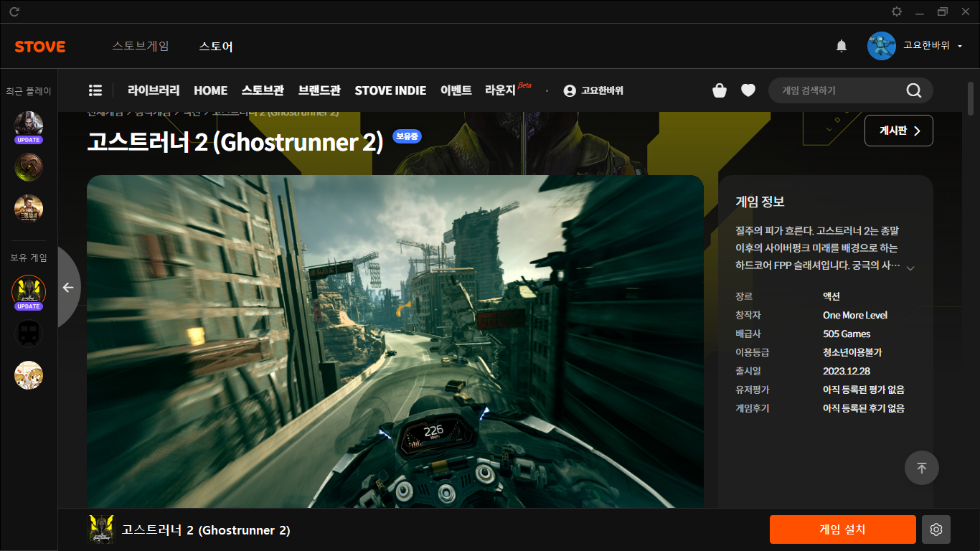The width and height of the screenshot is (980, 551).
Task: Select first recently played game icon
Action: (29, 126)
